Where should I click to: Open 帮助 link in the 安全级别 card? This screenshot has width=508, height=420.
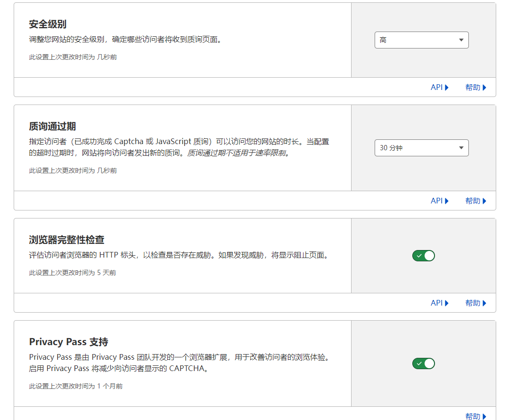(x=475, y=87)
